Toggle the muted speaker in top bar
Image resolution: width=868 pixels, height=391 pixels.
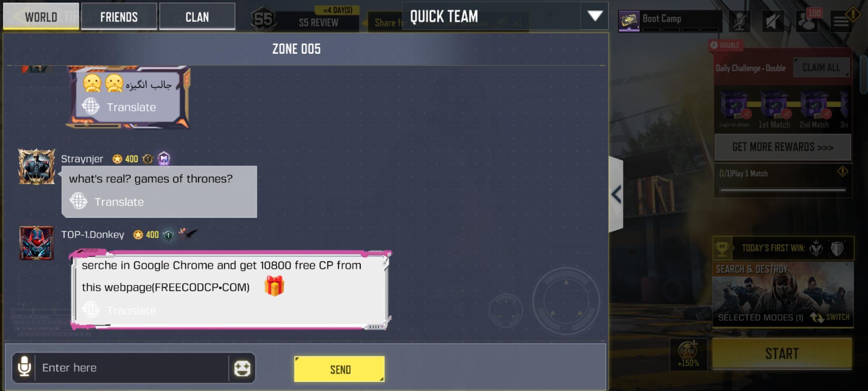(x=773, y=21)
